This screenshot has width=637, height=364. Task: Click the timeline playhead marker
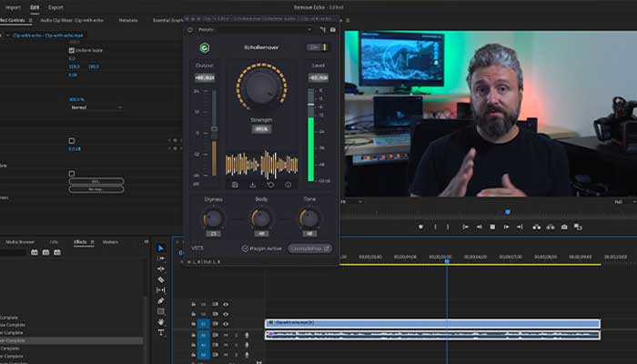(447, 261)
